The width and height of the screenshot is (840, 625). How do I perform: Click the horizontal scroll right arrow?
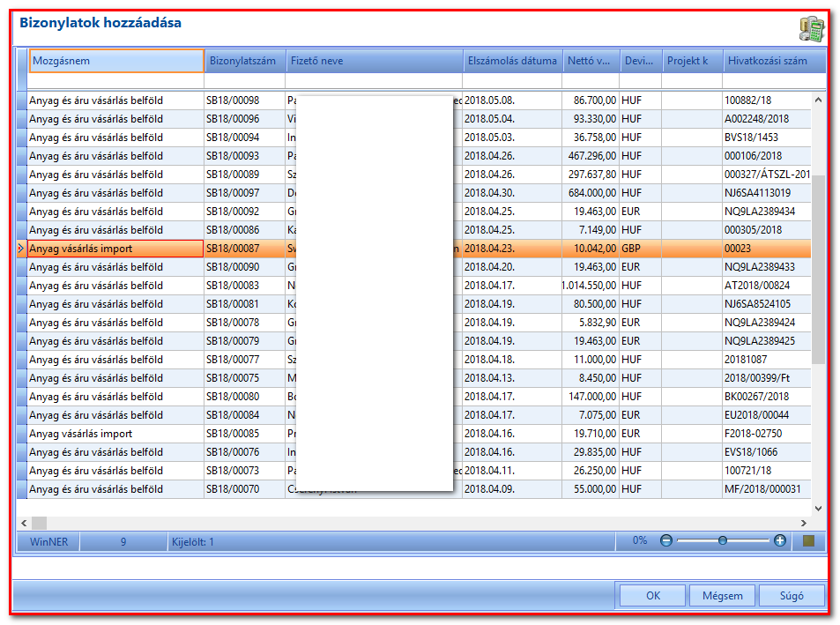(x=804, y=523)
